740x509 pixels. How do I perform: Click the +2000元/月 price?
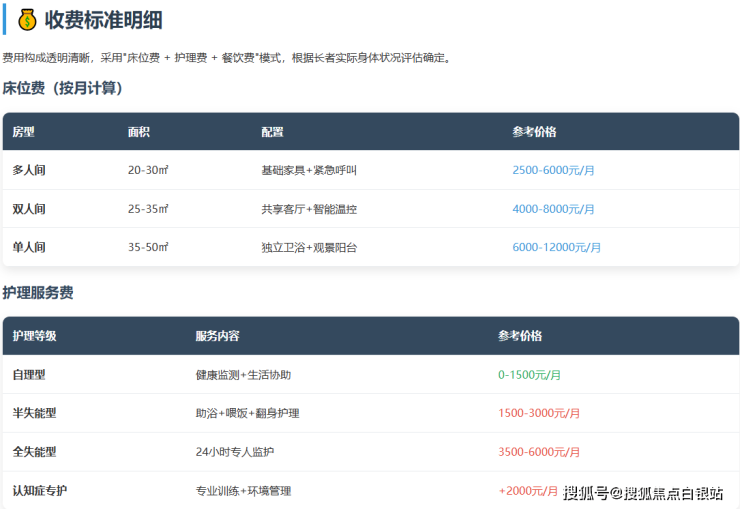point(528,491)
